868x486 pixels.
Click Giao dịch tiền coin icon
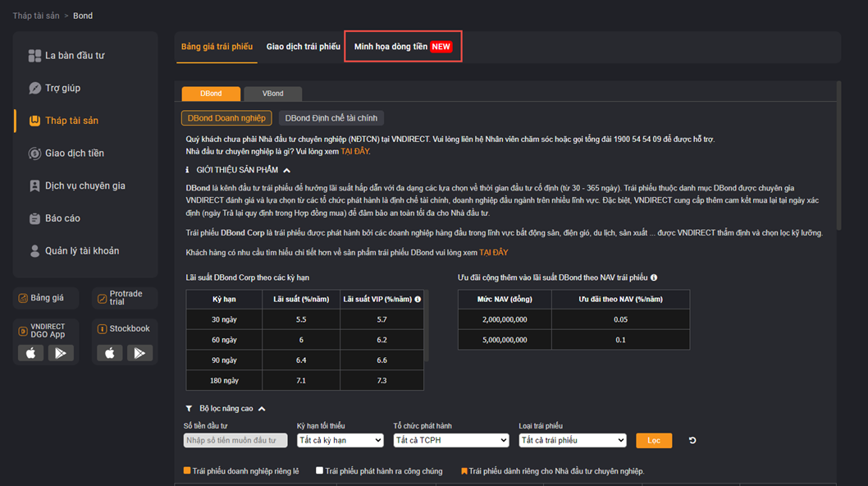coord(34,154)
